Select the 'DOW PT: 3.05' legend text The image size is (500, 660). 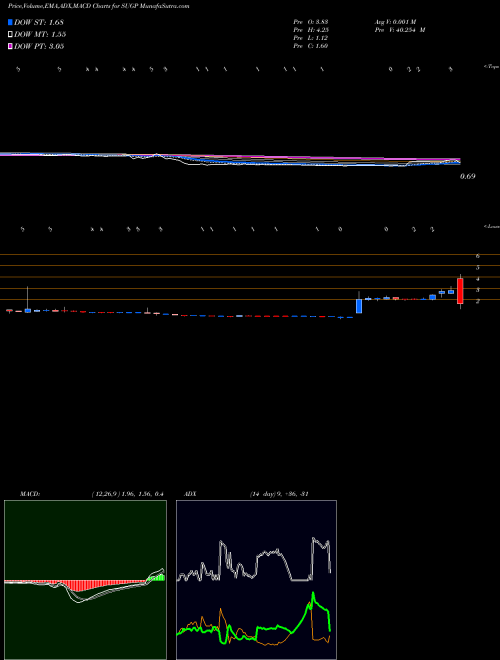pyautogui.click(x=39, y=46)
